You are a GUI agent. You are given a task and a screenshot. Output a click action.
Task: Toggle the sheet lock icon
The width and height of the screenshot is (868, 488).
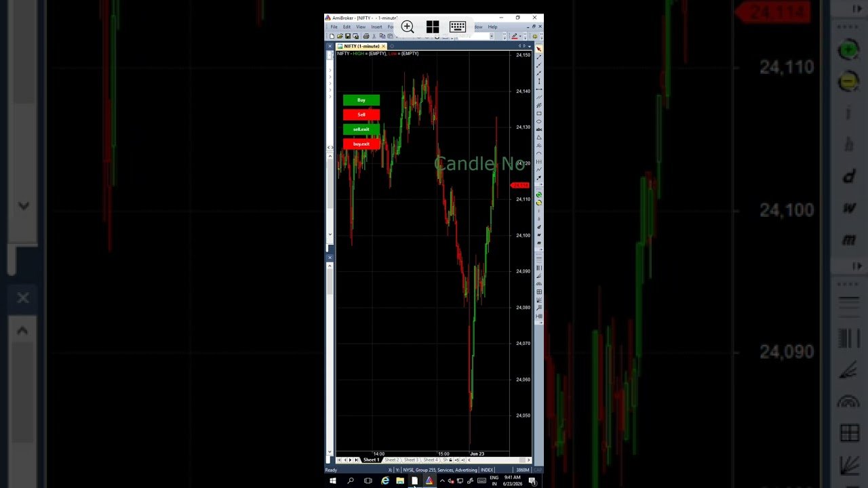click(450, 460)
